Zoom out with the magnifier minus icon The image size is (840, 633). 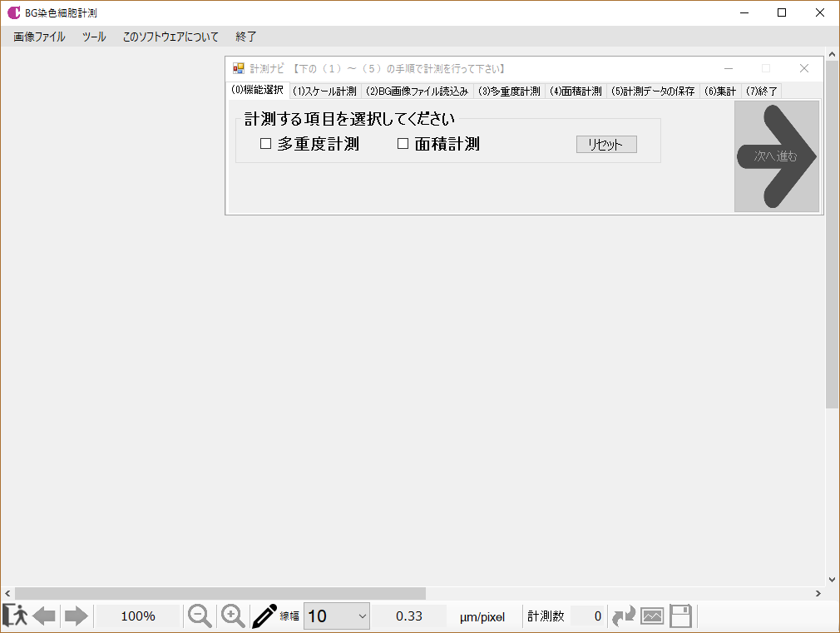coord(199,616)
